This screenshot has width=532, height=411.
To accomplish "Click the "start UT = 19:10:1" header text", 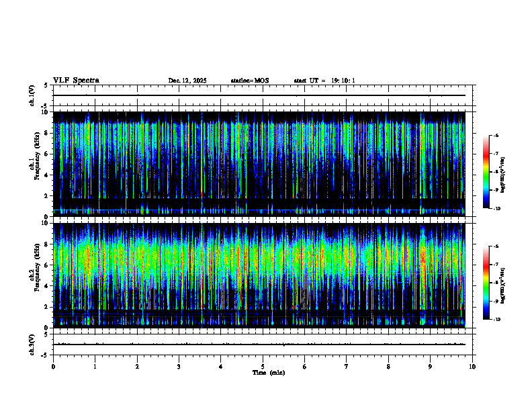I will 324,81.
